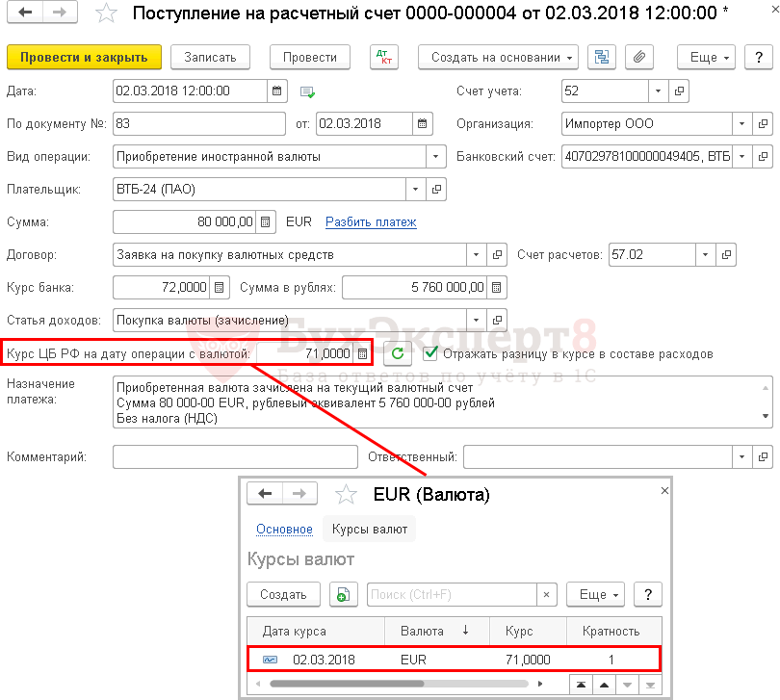The image size is (780, 700).
Task: Open calculator for Сумма field
Action: (267, 221)
